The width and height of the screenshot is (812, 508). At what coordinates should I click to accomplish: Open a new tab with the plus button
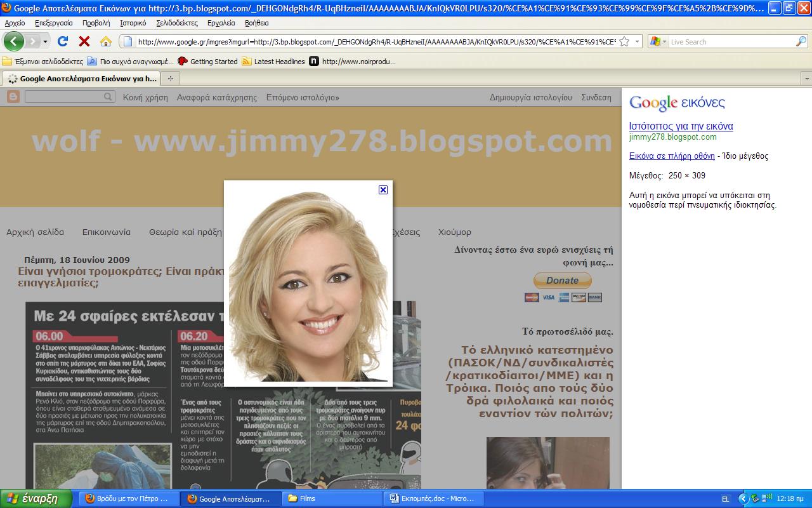click(x=170, y=79)
